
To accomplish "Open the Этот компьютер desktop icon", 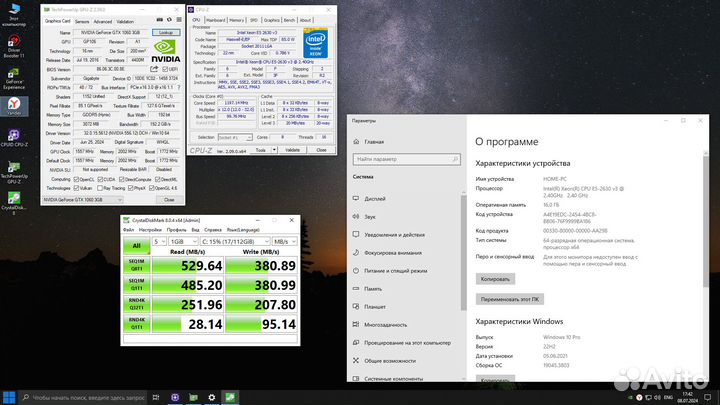I will [14, 14].
